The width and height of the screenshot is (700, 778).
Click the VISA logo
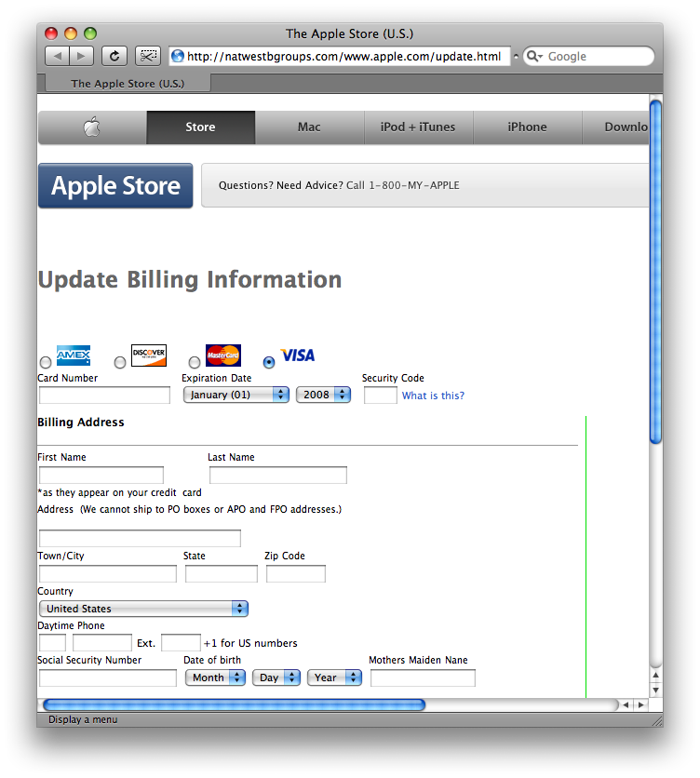click(x=298, y=355)
